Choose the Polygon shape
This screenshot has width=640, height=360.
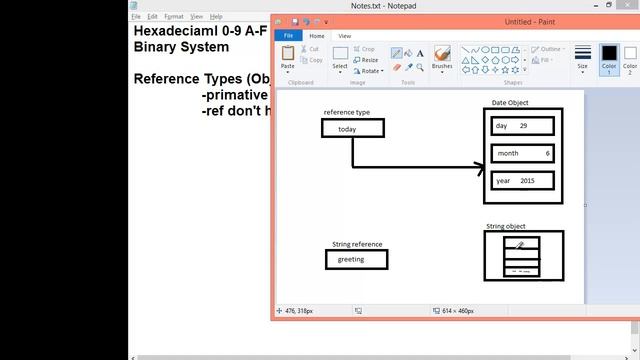pyautogui.click(x=516, y=50)
